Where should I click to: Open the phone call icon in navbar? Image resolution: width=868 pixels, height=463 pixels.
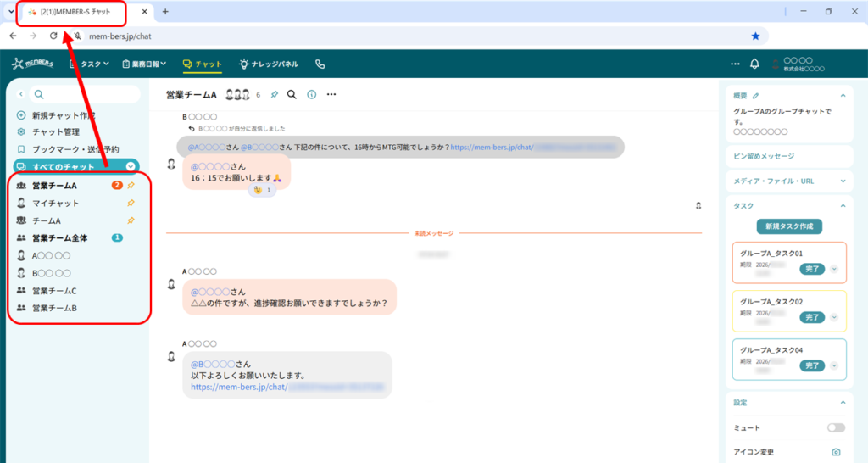(320, 64)
